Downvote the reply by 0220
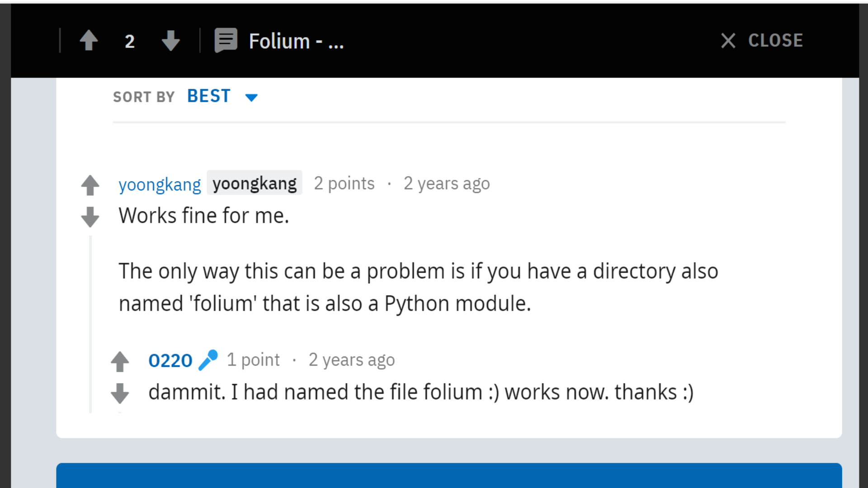 pos(120,393)
